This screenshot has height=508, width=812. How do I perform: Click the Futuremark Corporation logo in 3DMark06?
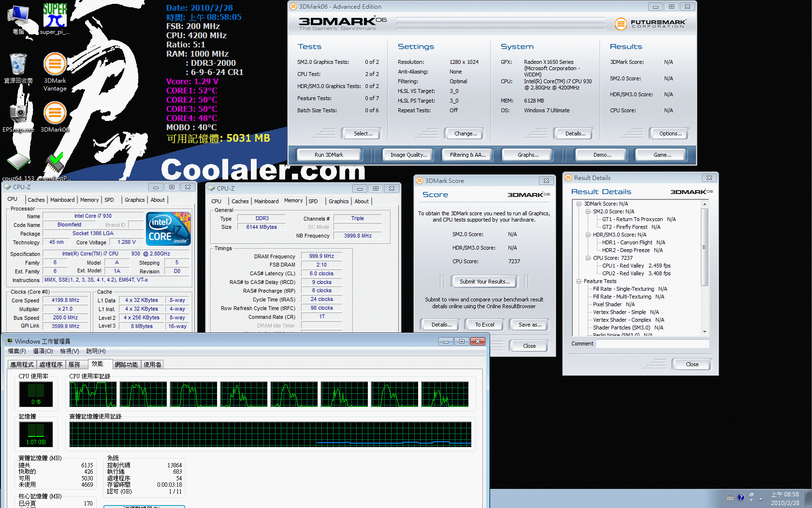click(651, 23)
